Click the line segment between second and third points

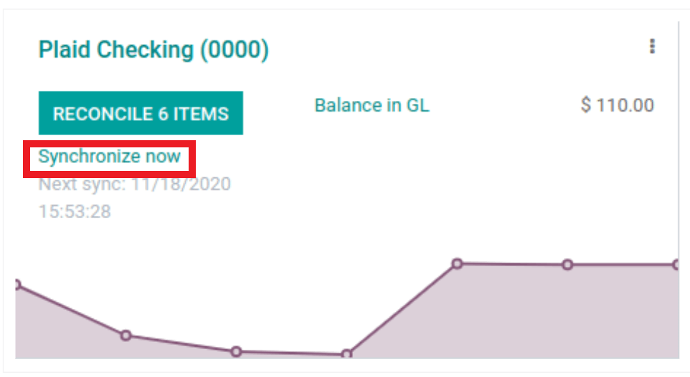coord(181,344)
